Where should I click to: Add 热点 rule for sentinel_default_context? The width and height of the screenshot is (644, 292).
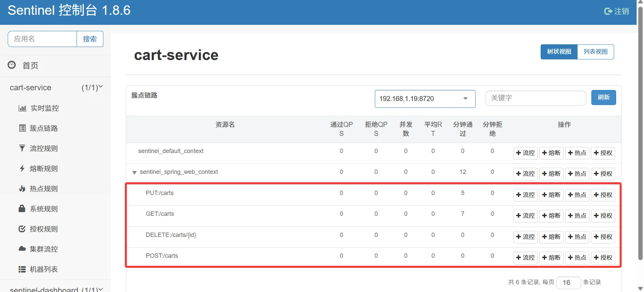[x=577, y=153]
